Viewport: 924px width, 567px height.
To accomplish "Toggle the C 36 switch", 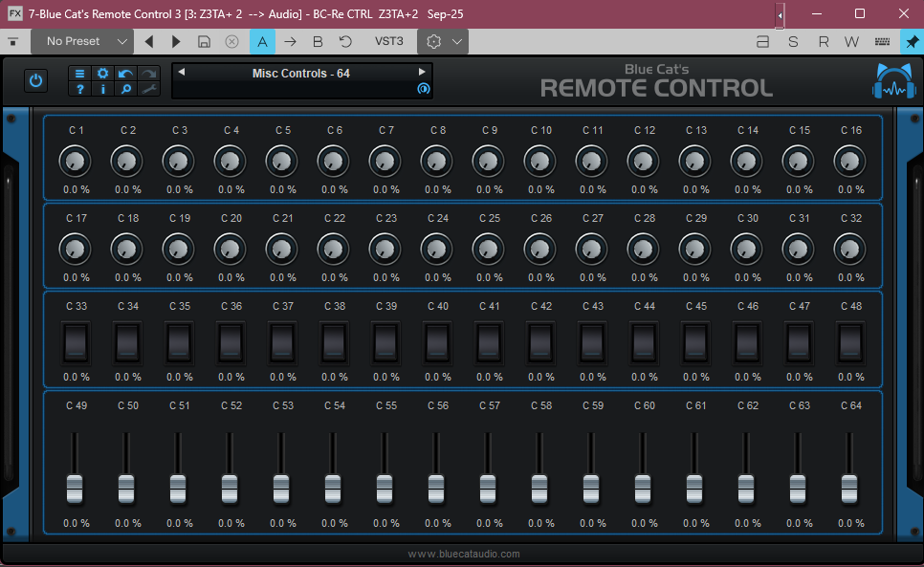I will (x=231, y=341).
